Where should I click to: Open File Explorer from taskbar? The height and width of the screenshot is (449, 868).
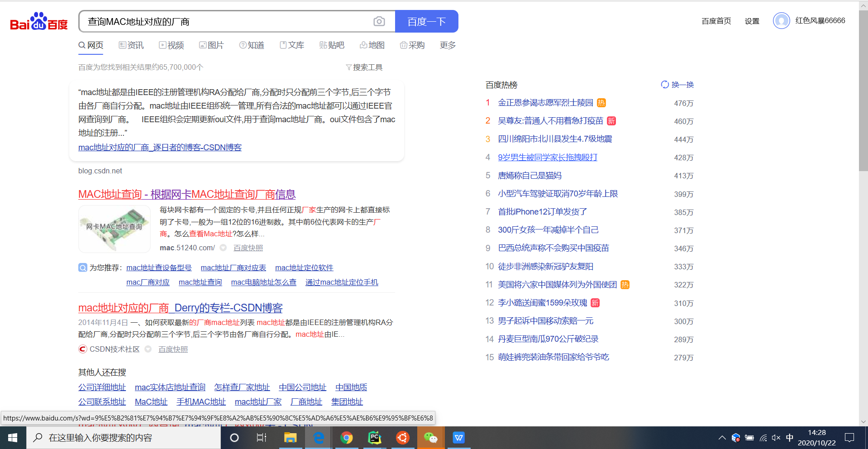pyautogui.click(x=290, y=438)
